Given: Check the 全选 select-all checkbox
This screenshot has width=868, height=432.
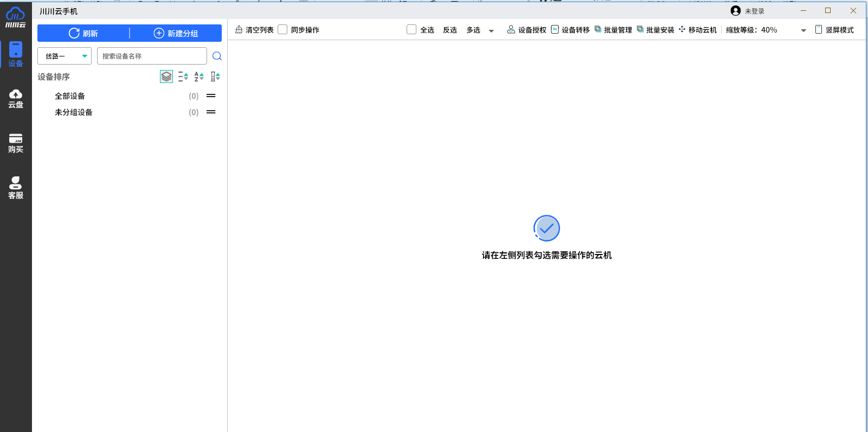Looking at the screenshot, I should pos(412,30).
